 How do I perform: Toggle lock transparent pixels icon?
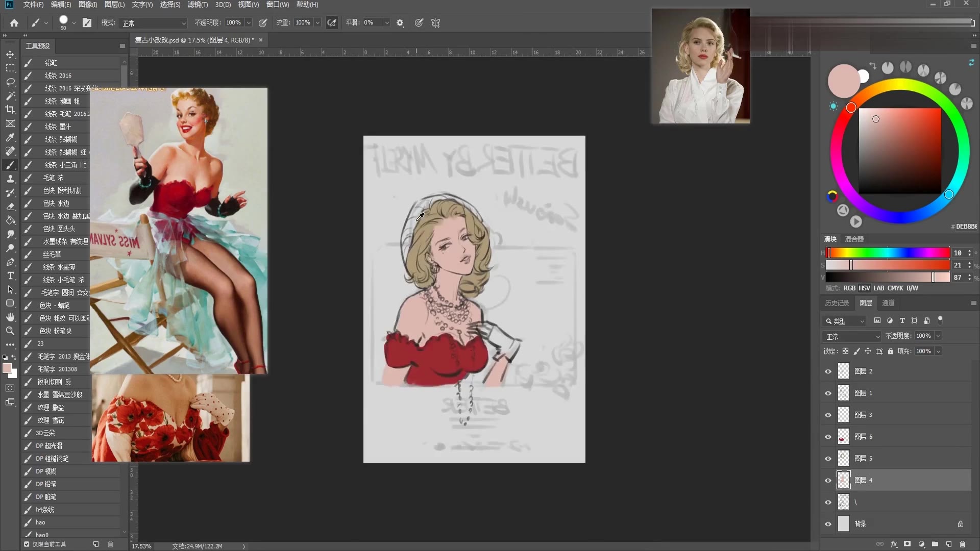coord(845,351)
